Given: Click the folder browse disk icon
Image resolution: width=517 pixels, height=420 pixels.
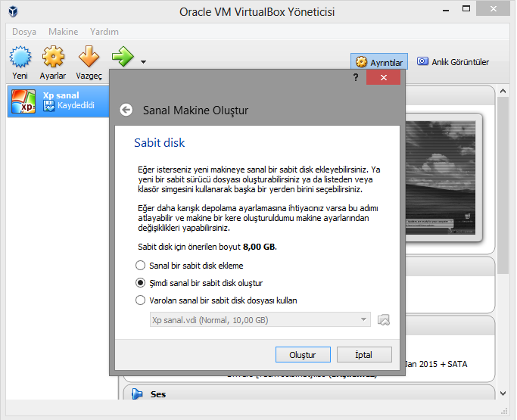Looking at the screenshot, I should pos(384,320).
